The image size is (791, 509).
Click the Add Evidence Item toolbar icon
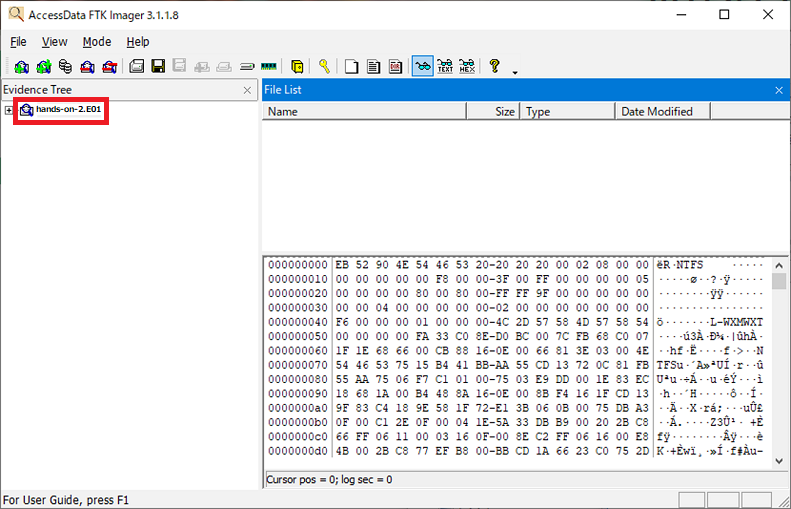pos(22,66)
